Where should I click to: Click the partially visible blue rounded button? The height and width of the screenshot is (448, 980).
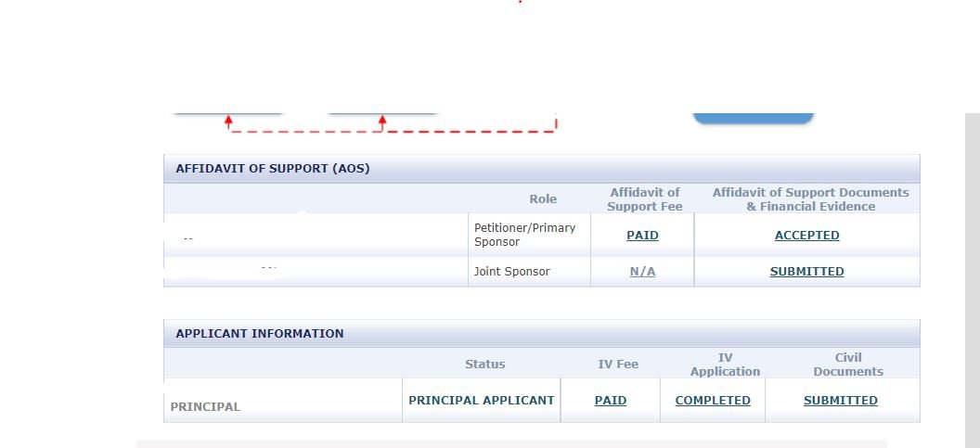click(x=754, y=118)
